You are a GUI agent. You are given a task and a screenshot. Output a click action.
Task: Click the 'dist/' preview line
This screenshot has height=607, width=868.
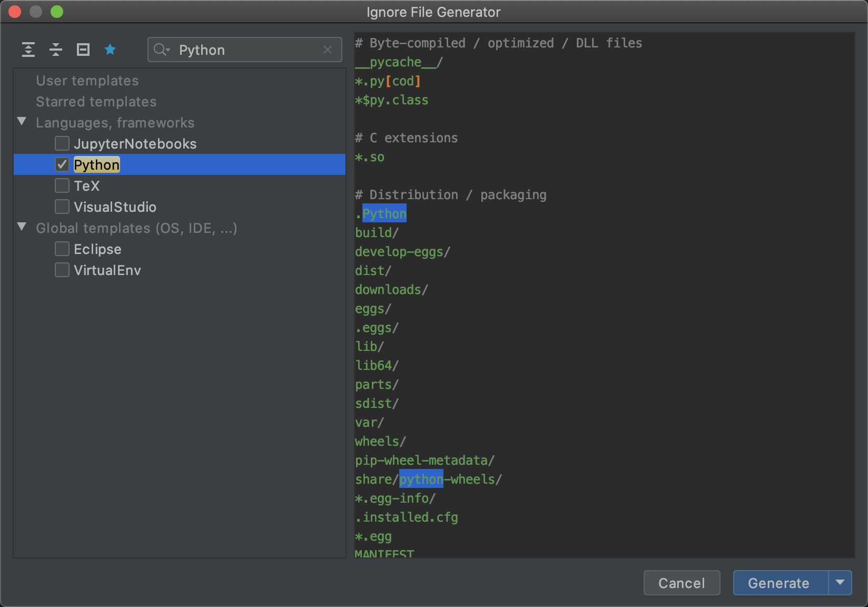point(373,271)
